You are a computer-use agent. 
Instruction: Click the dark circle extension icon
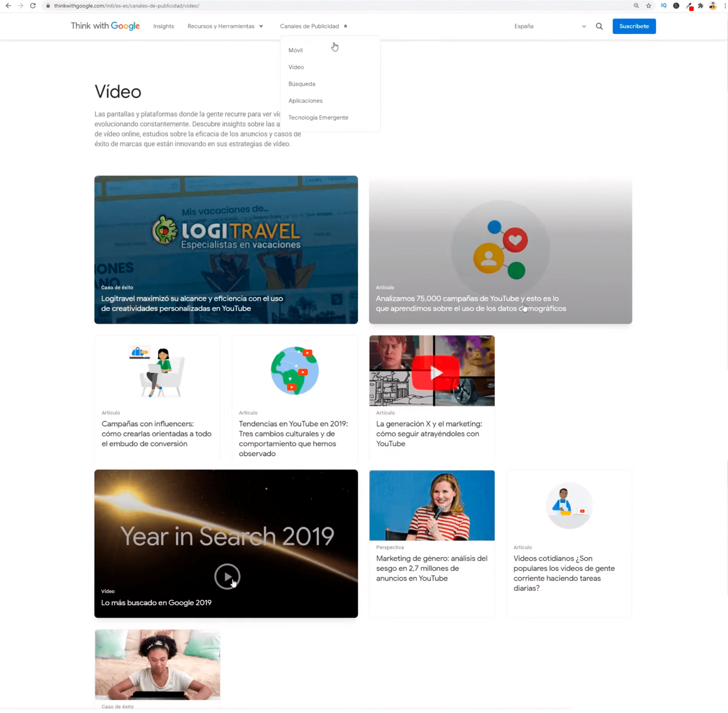[x=676, y=6]
